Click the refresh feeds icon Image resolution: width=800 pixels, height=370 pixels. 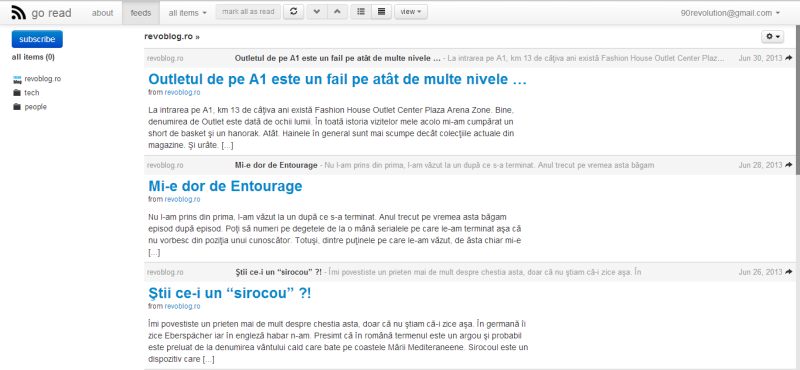(293, 12)
